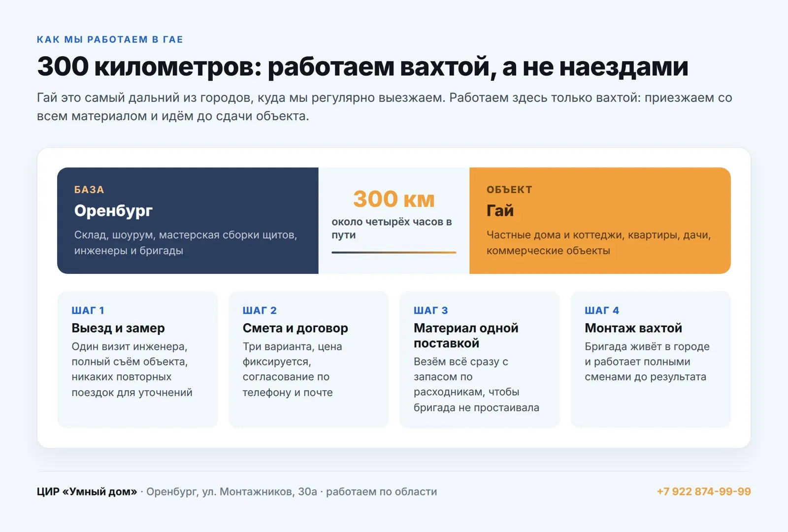Click the "ШАГ 2" label
Image resolution: width=788 pixels, height=532 pixels.
coord(260,310)
